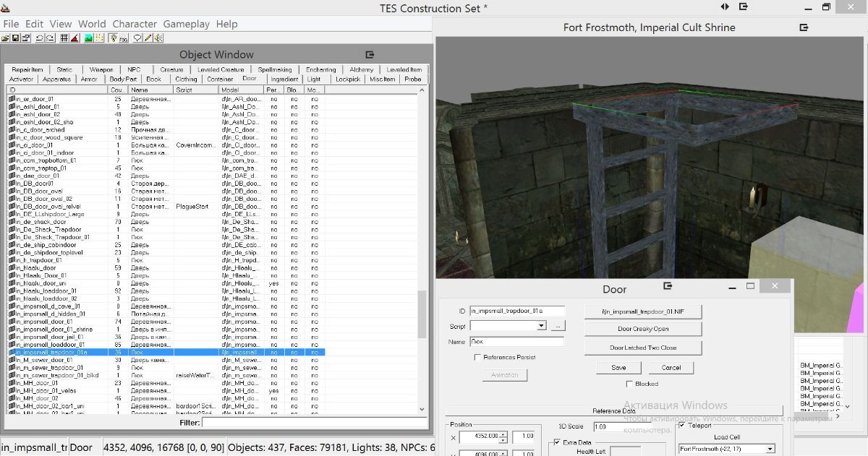This screenshot has width=868, height=456.
Task: Toggle the light bulb toolbar icon
Action: (x=114, y=38)
